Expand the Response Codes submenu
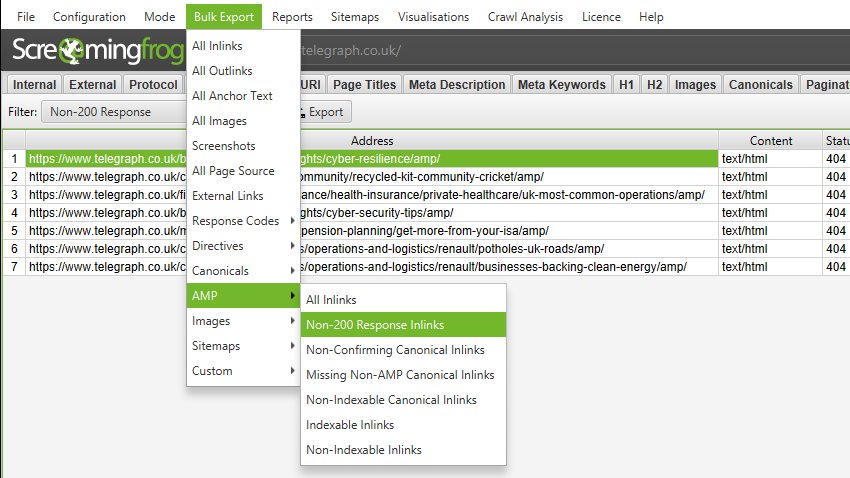The image size is (850, 478). (243, 221)
